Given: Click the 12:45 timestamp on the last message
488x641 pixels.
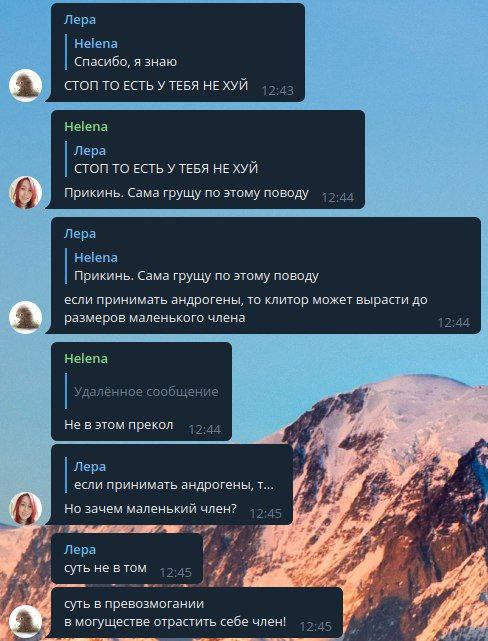Looking at the screenshot, I should [316, 626].
